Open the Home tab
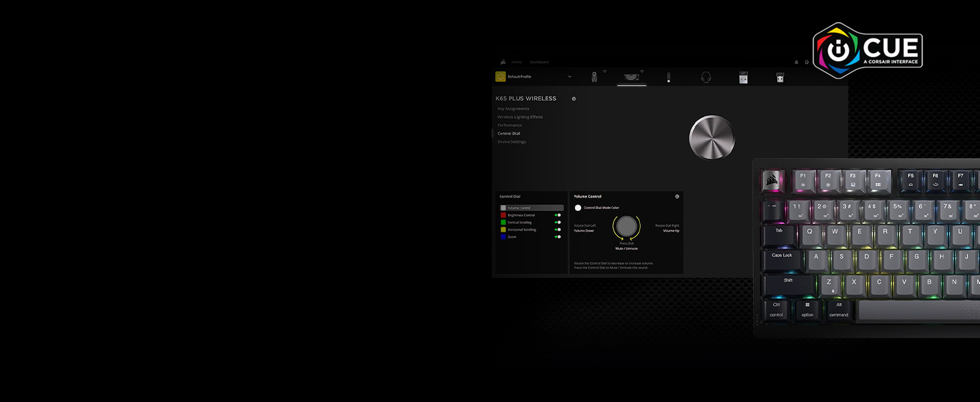The width and height of the screenshot is (980, 402). (516, 62)
